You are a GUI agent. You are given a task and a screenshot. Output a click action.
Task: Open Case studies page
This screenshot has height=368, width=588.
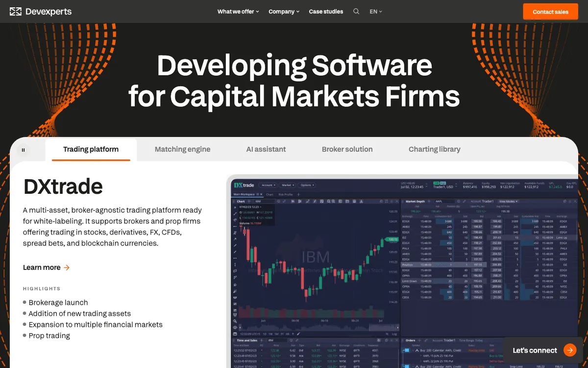[326, 11]
